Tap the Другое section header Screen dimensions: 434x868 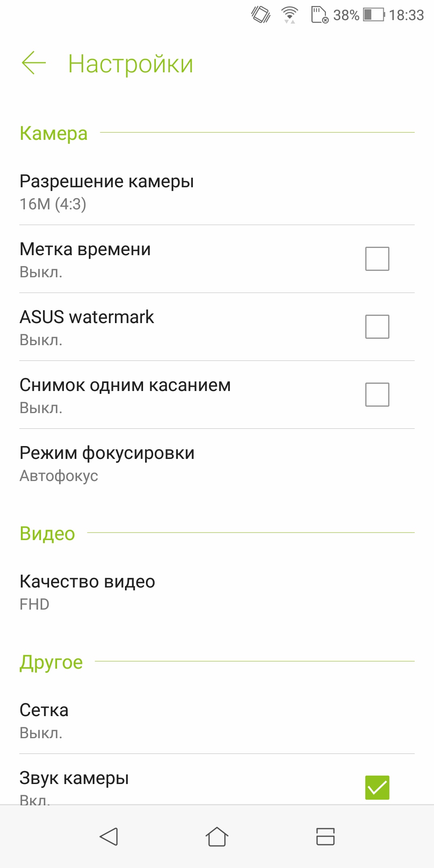(51, 662)
